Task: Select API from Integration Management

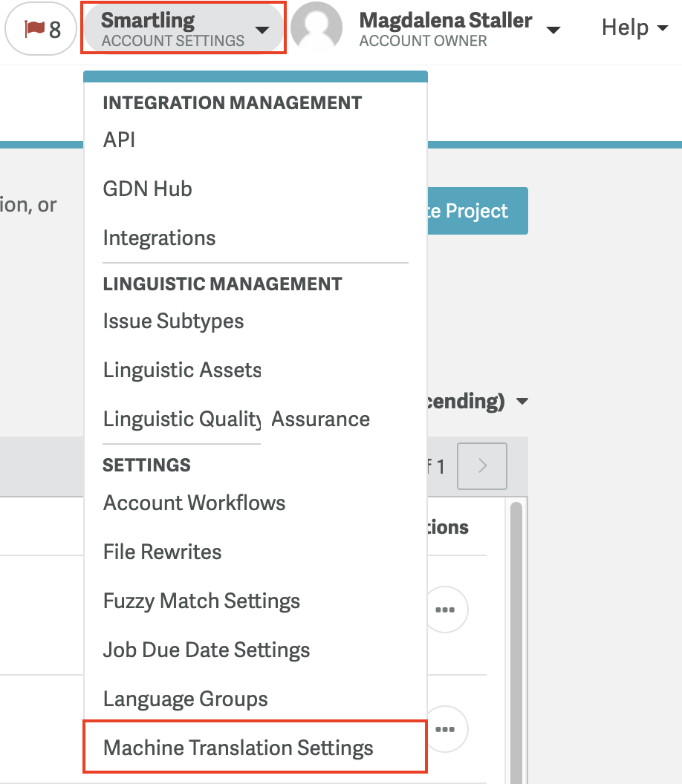Action: (119, 140)
